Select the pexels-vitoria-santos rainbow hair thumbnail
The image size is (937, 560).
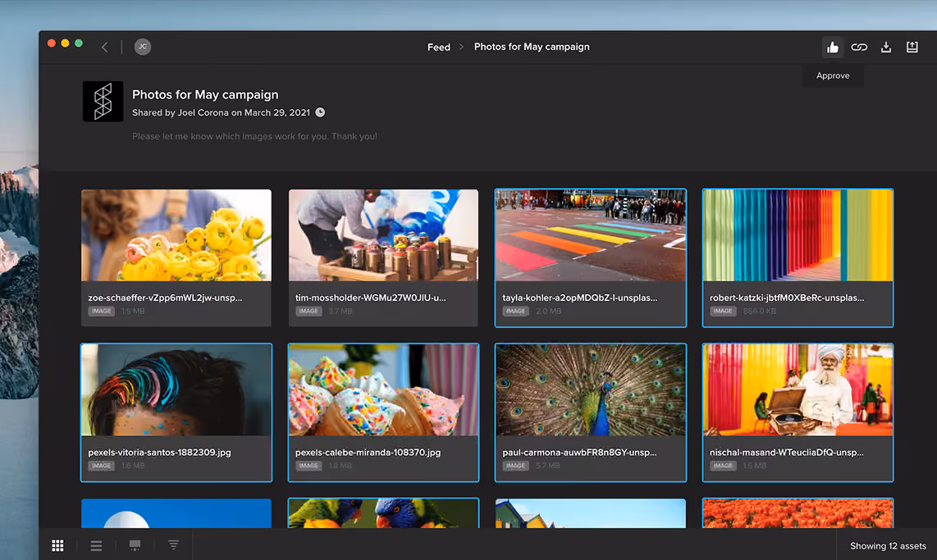pyautogui.click(x=176, y=389)
